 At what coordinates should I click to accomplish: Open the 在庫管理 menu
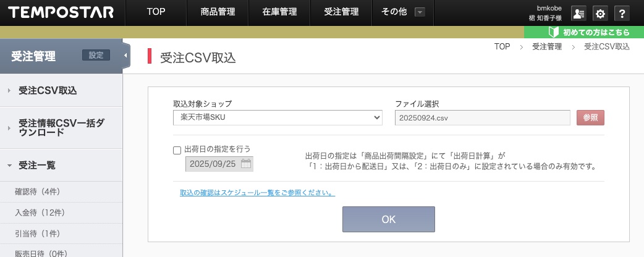click(x=279, y=12)
